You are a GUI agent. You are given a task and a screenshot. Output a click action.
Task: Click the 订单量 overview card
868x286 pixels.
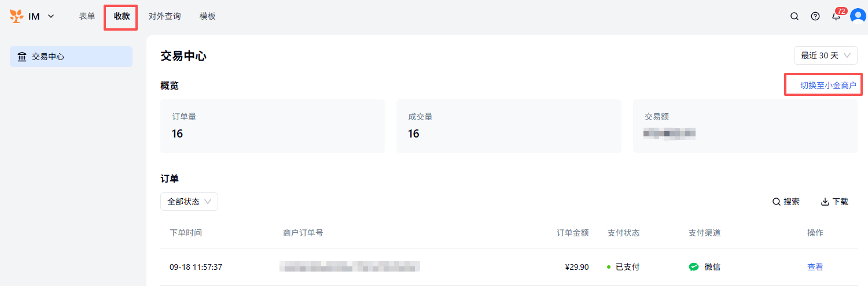tap(272, 126)
